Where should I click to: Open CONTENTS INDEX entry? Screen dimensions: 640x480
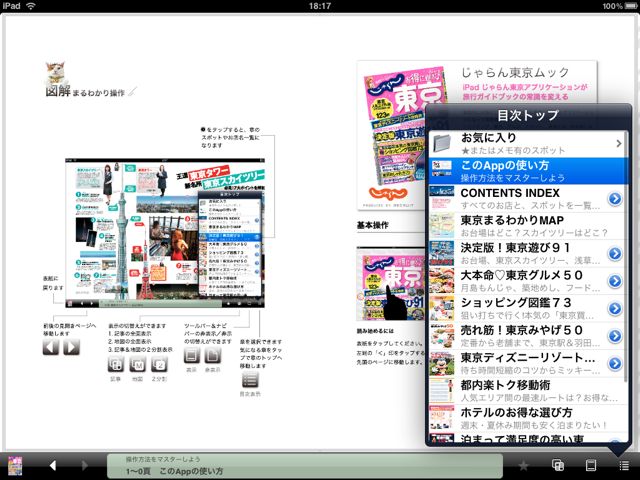coord(527,198)
